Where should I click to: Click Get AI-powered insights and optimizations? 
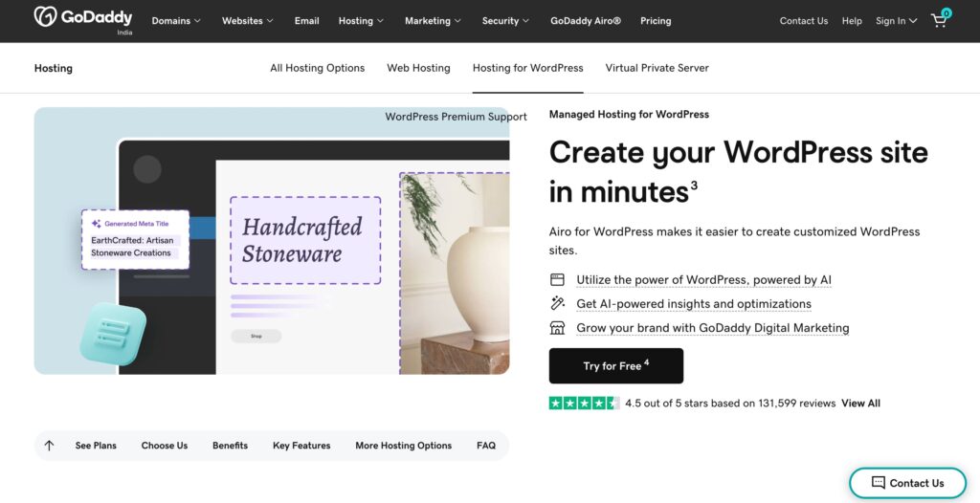coord(694,304)
